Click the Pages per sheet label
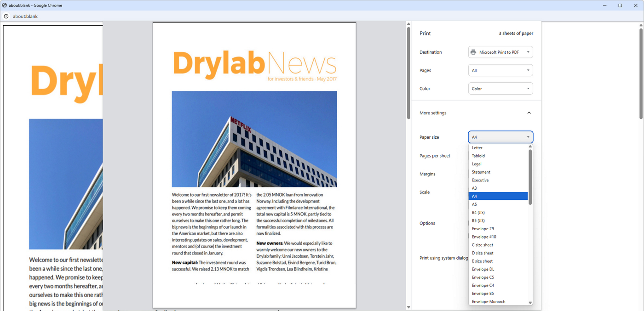The height and width of the screenshot is (311, 644). 435,156
